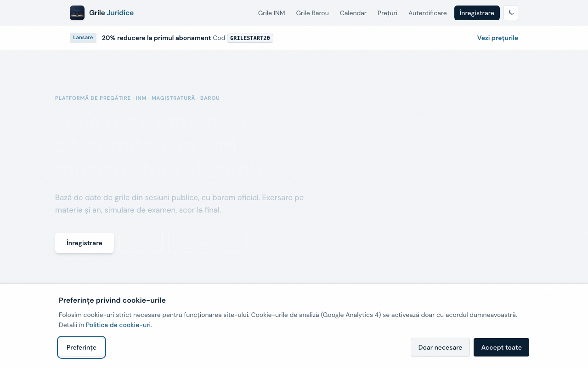This screenshot has width=588, height=368.
Task: Toggle dark mode with moon icon
Action: tap(511, 13)
